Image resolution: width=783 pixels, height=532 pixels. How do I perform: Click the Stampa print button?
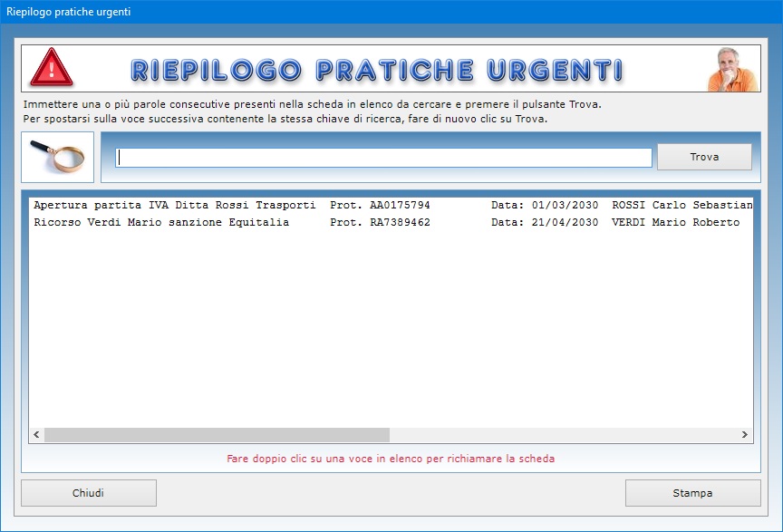click(x=692, y=493)
